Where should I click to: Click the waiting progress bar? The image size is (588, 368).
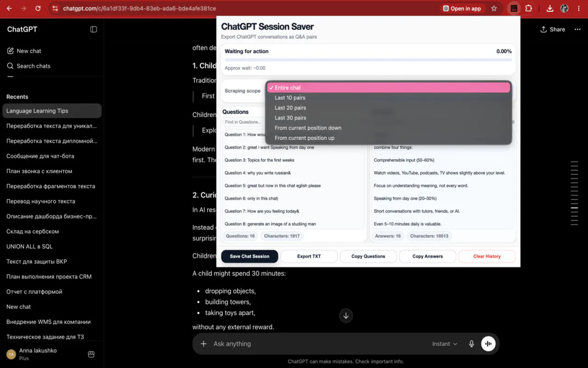tap(368, 60)
